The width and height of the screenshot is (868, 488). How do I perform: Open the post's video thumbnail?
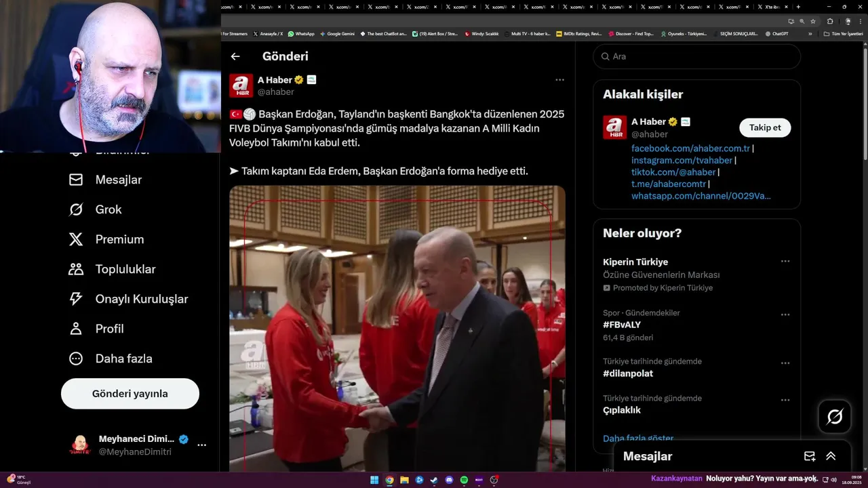(x=397, y=329)
